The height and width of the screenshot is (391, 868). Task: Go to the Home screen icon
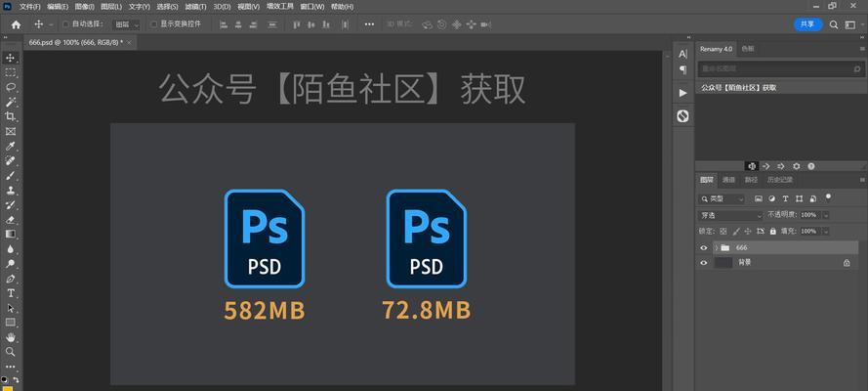tap(16, 24)
